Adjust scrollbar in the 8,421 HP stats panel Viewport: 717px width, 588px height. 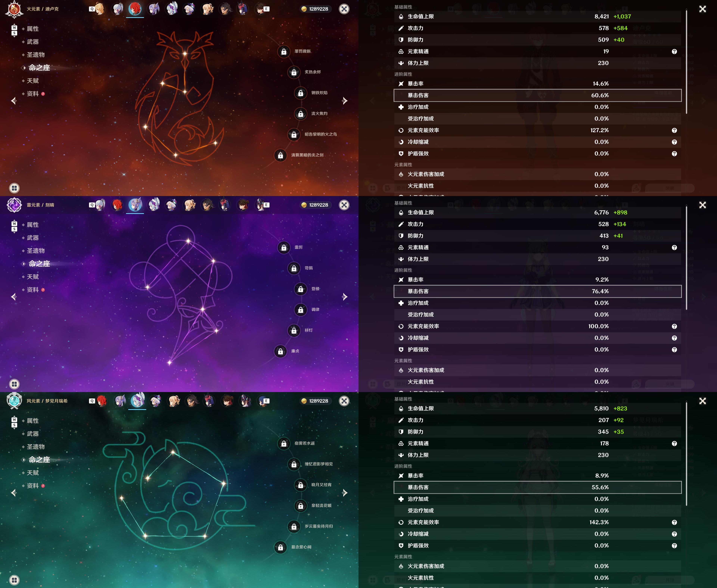[687, 62]
